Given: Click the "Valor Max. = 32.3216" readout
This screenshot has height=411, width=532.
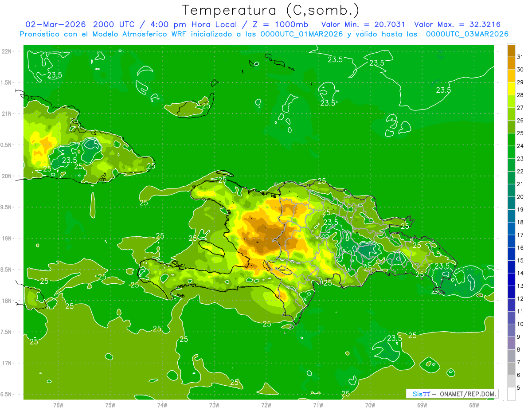Looking at the screenshot, I should tap(457, 24).
